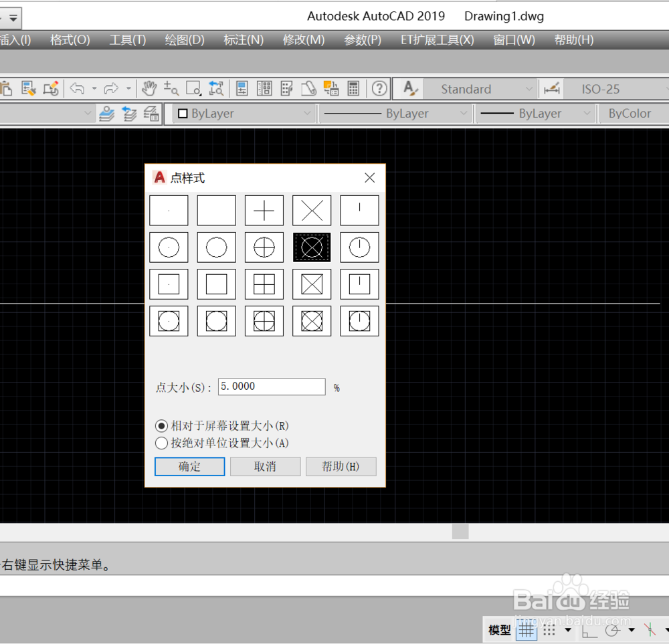Click the Make Object's Layer Current icon
Screen dimensions: 669x644
point(106,114)
